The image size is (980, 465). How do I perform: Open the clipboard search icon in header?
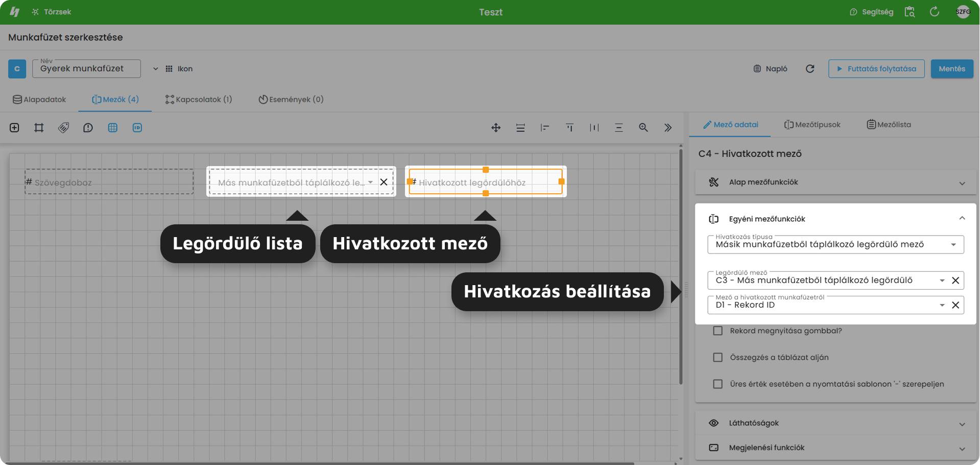point(910,12)
